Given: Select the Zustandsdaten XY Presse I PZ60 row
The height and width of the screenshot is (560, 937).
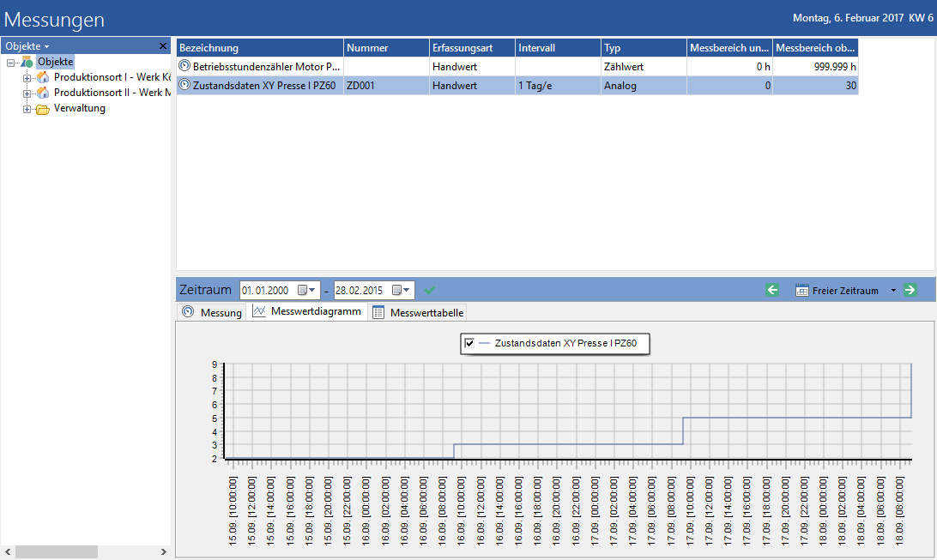Looking at the screenshot, I should [517, 86].
